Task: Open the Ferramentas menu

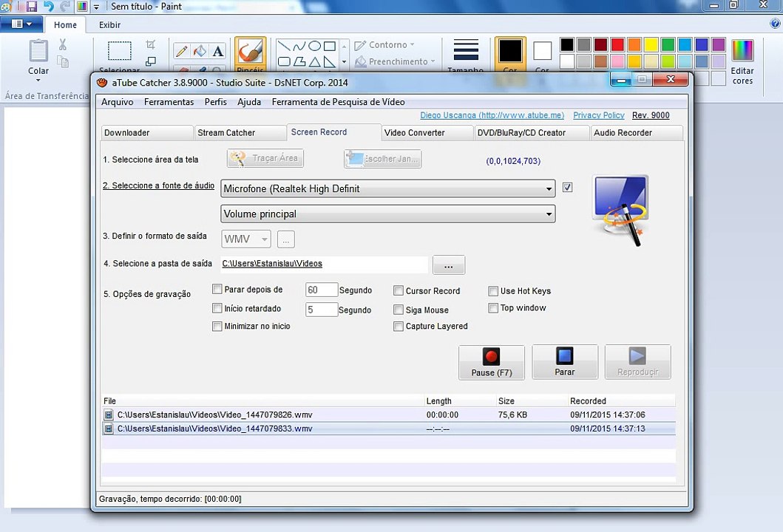Action: click(169, 102)
